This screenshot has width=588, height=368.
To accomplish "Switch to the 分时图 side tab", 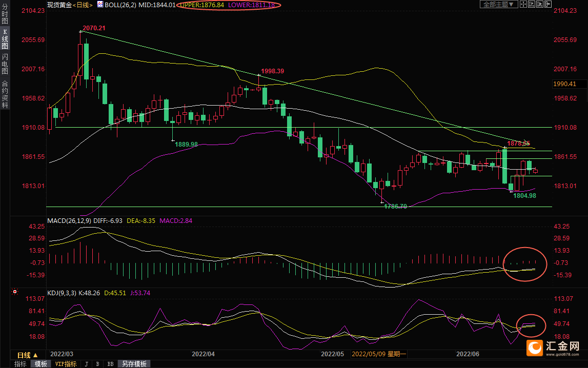I will coord(5,14).
